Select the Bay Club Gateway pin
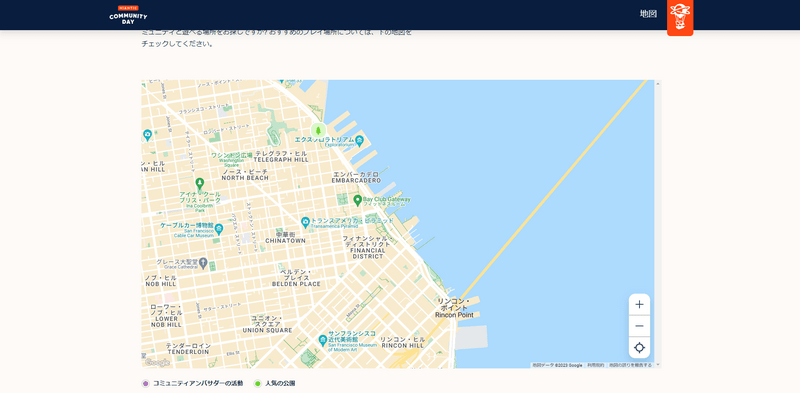This screenshot has height=393, width=800. click(358, 200)
